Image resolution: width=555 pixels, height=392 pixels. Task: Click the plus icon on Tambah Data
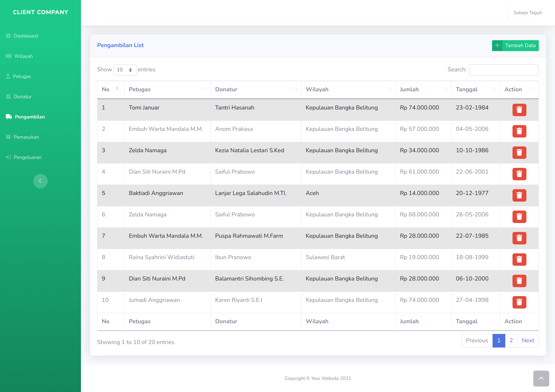click(x=497, y=45)
